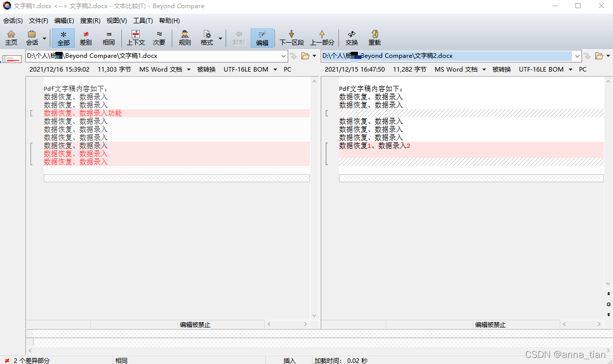Reload files with 重载
The height and width of the screenshot is (364, 613).
(375, 38)
